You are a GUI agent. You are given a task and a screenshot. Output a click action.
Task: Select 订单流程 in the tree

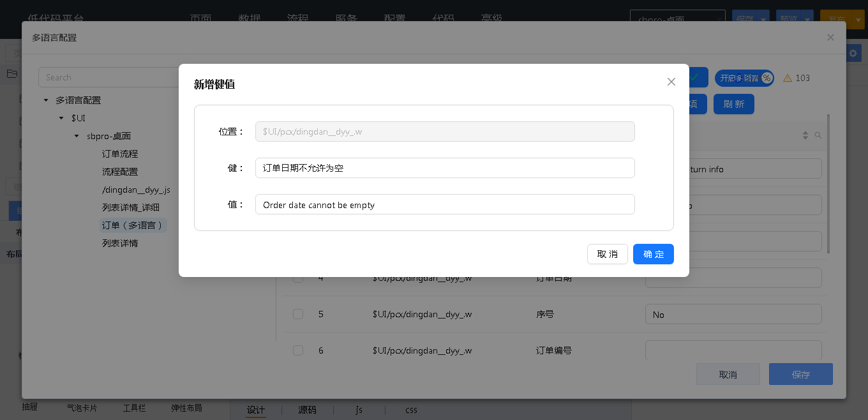(120, 154)
